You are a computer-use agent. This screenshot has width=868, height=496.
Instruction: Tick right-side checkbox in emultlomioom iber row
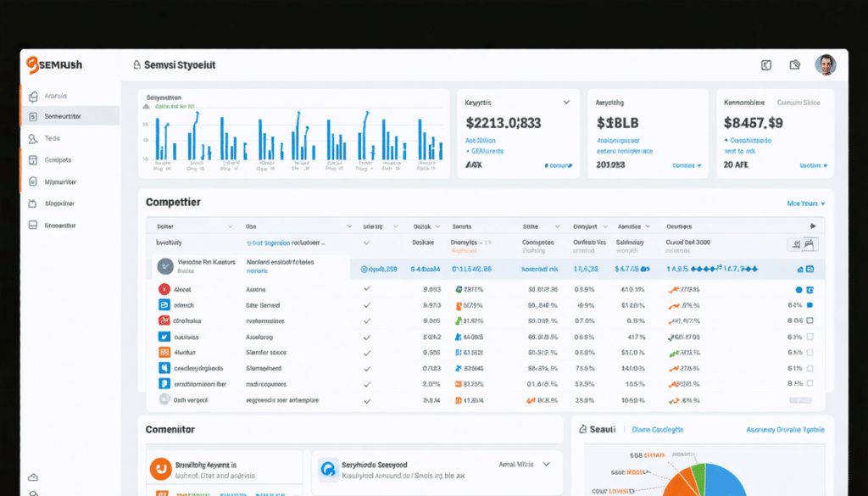point(810,383)
